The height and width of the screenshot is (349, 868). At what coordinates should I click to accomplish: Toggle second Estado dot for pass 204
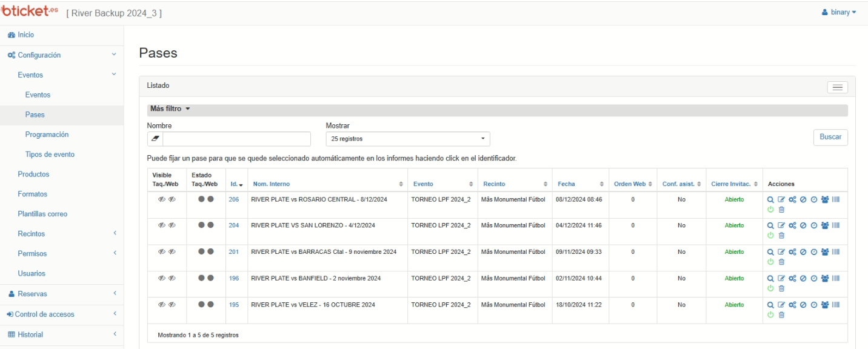click(210, 225)
